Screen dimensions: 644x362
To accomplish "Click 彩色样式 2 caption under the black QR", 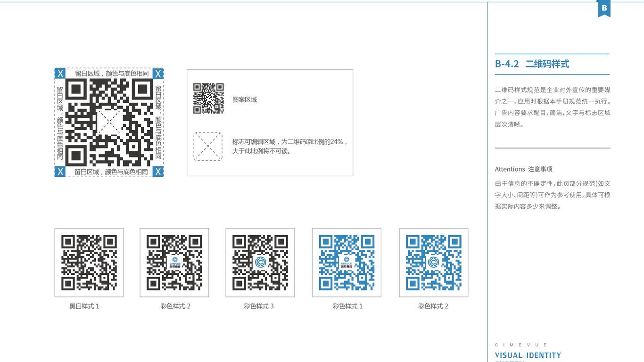I will coord(175,306).
